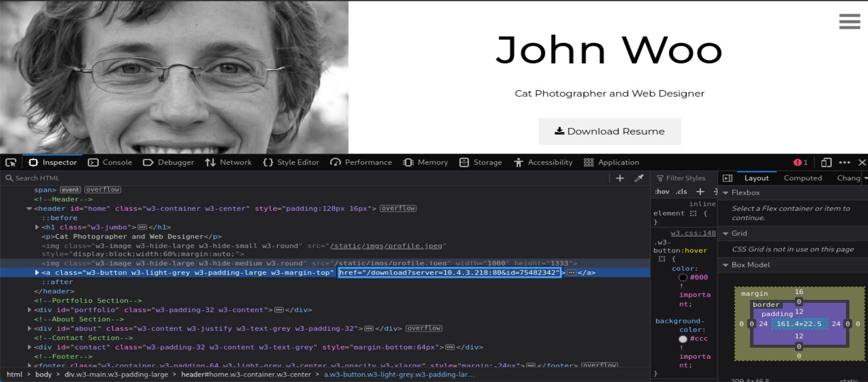Expand the portfolio div node
The height and width of the screenshot is (382, 868).
tap(29, 310)
